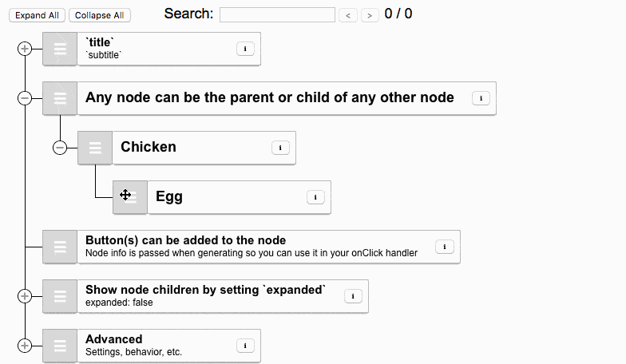This screenshot has height=364, width=626.
Task: Click info button on 'Button(s) can be added' node
Action: click(x=444, y=247)
